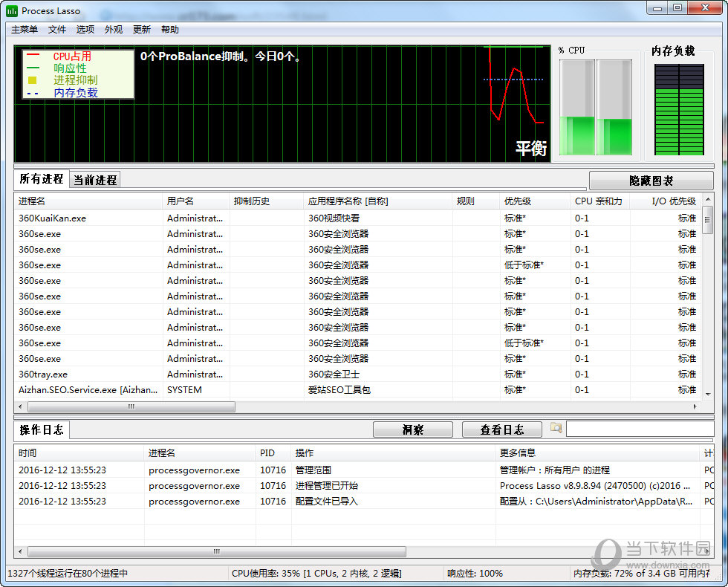Click the 内存负载 memory load meter
Image resolution: width=728 pixels, height=587 pixels.
(679, 110)
